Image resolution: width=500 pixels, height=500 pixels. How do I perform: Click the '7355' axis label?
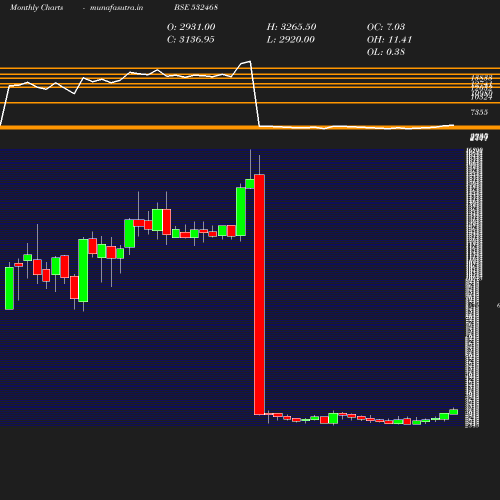479,112
